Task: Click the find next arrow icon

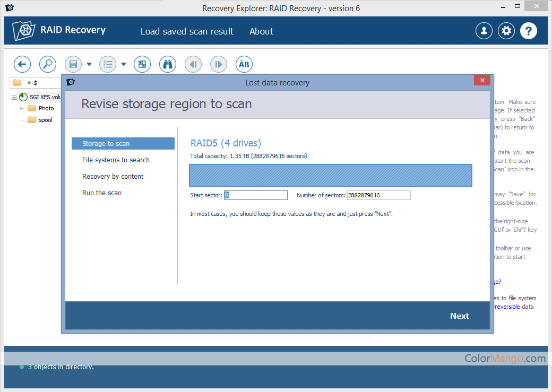Action: tap(219, 64)
